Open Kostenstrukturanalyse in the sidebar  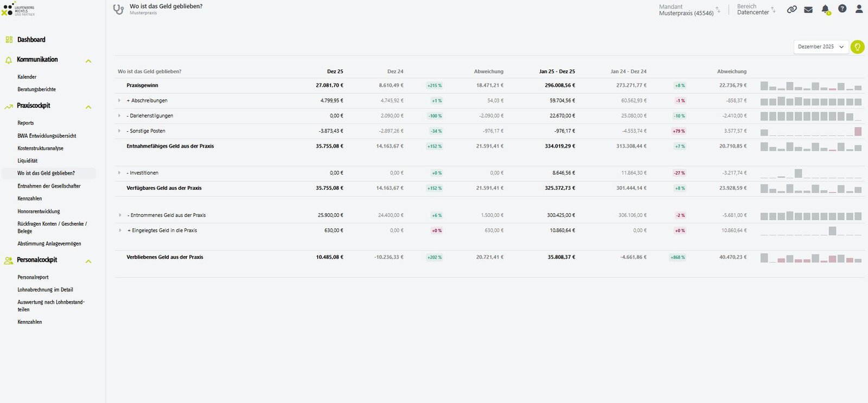pos(41,148)
